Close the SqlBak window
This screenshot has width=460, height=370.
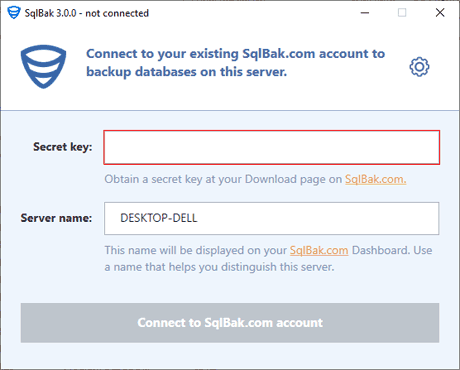(x=440, y=13)
